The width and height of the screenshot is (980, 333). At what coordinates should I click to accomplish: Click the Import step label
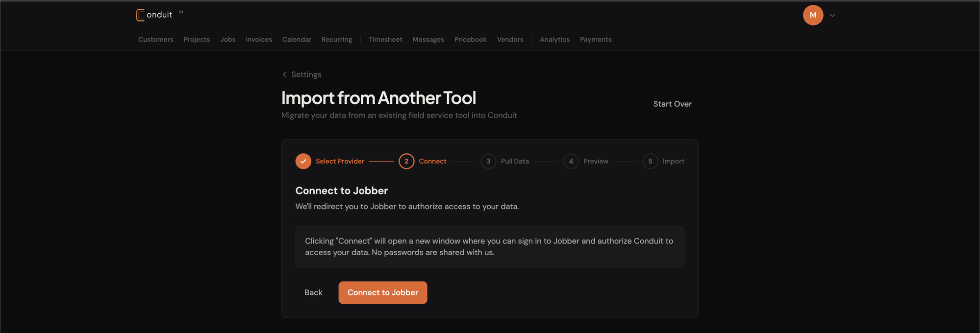(x=674, y=161)
